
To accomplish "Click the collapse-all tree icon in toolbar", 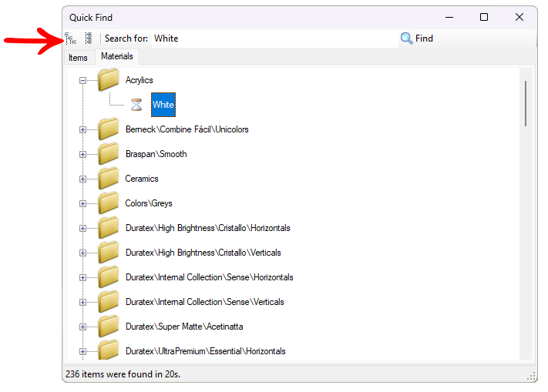I will (x=89, y=39).
